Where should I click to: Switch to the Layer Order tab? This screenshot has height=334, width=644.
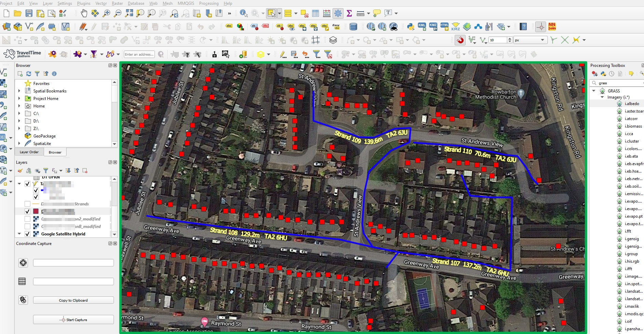tap(29, 152)
